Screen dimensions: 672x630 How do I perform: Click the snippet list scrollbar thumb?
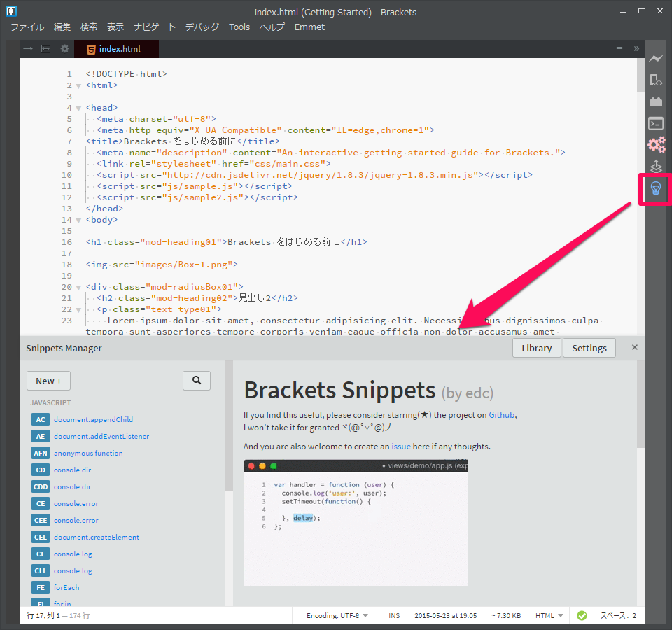click(229, 426)
